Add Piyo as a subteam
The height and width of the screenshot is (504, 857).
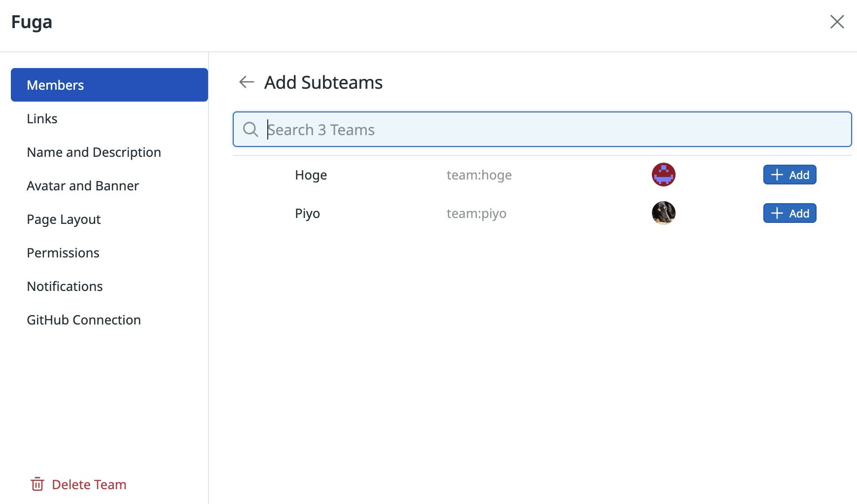pos(789,213)
